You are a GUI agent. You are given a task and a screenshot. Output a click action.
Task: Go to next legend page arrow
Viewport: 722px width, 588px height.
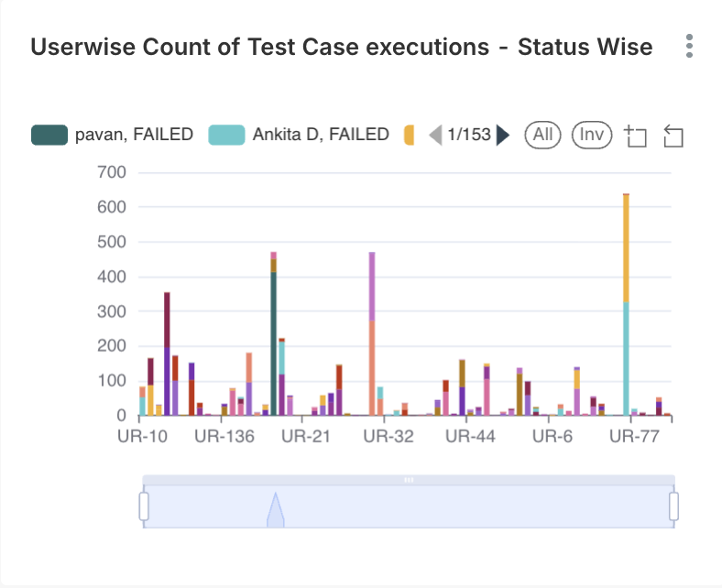coord(502,136)
